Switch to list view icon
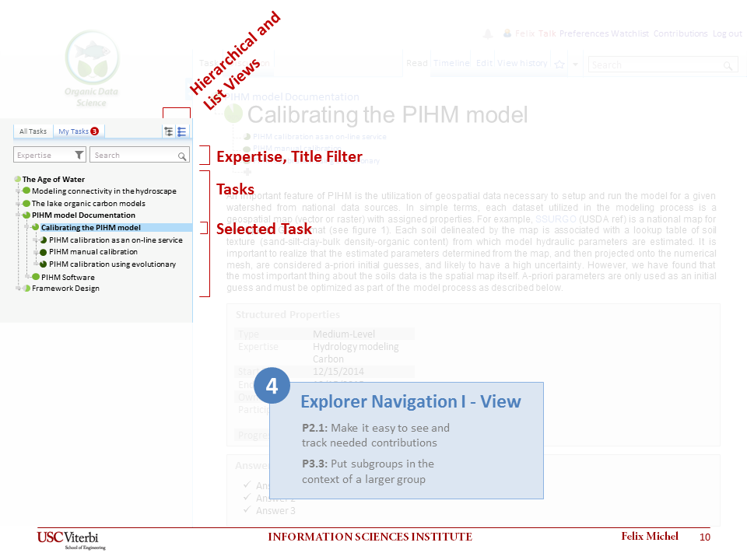747x560 pixels. [x=182, y=131]
